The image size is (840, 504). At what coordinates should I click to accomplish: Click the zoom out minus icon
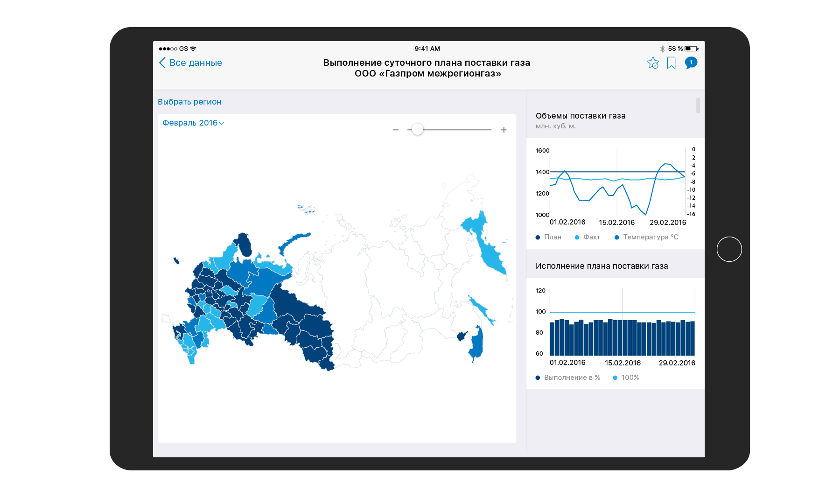(x=396, y=130)
